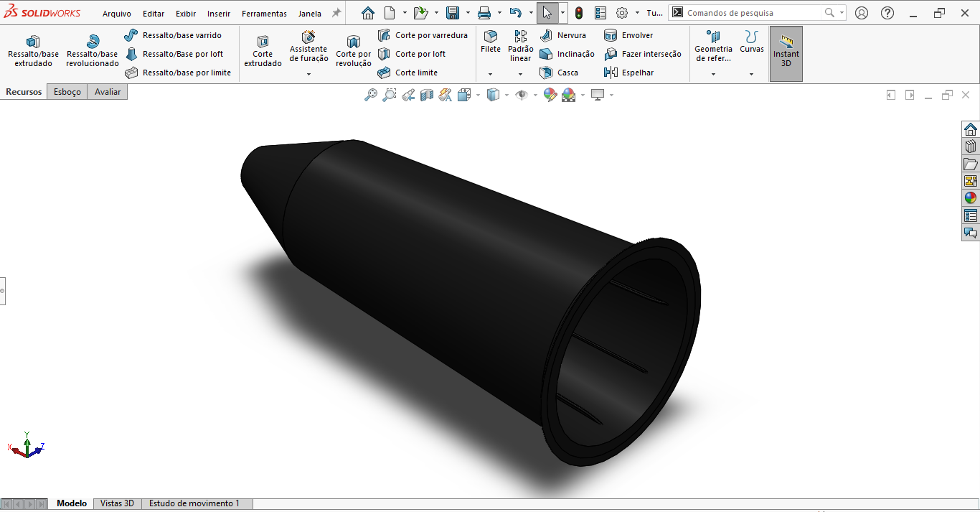Select Corte limite
The height and width of the screenshot is (512, 980).
407,73
